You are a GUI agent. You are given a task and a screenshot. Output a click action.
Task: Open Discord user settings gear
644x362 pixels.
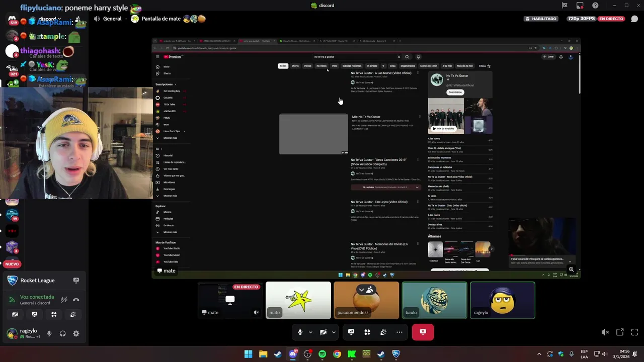pyautogui.click(x=76, y=333)
